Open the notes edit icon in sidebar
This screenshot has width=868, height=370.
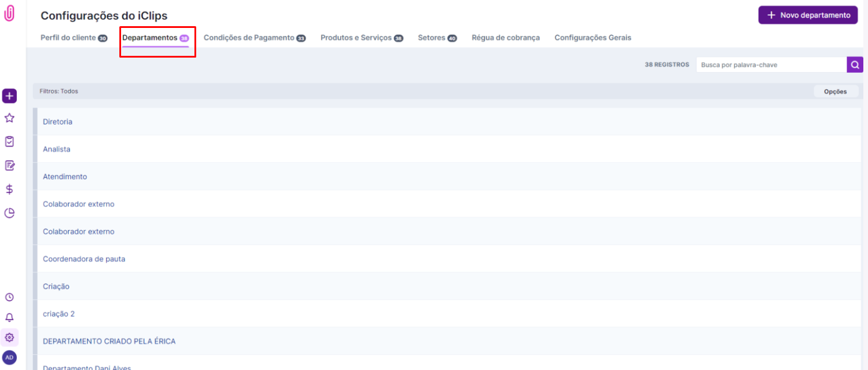9,166
